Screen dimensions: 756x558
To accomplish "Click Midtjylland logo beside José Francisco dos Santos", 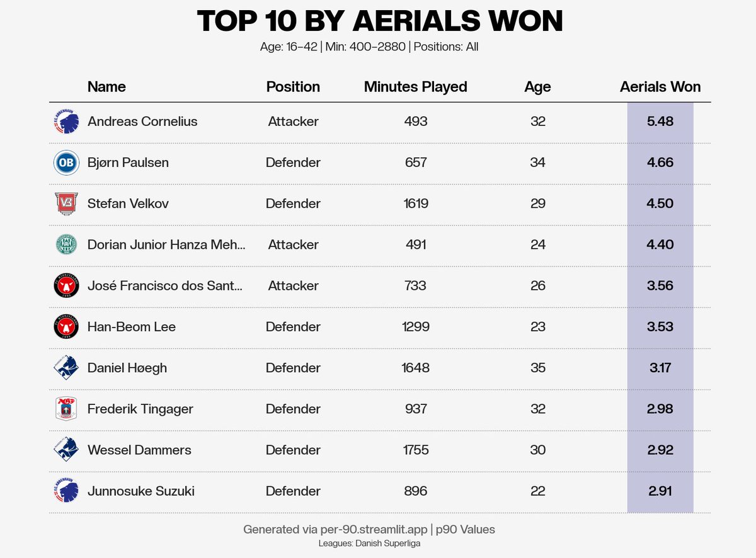I will (x=66, y=286).
